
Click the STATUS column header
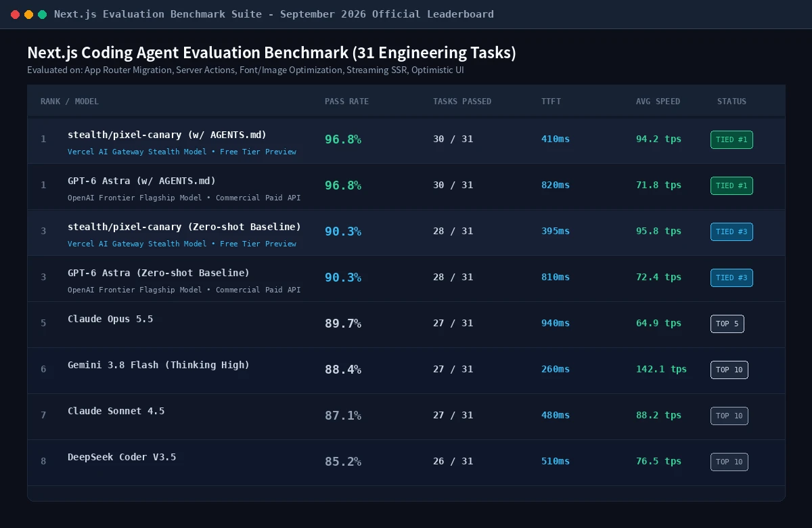click(731, 102)
